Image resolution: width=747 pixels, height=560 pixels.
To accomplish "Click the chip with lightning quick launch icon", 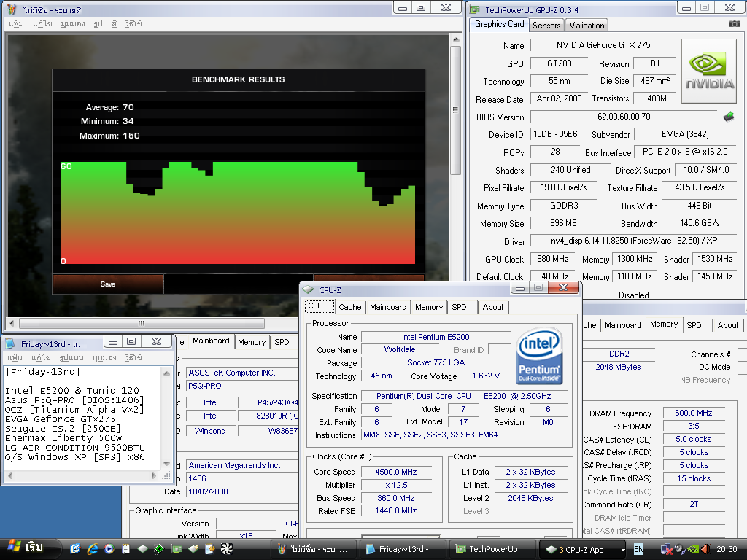I will (x=193, y=549).
